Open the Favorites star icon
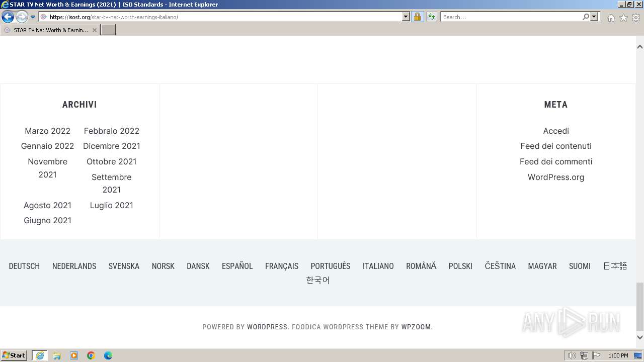The image size is (644, 362). (623, 18)
